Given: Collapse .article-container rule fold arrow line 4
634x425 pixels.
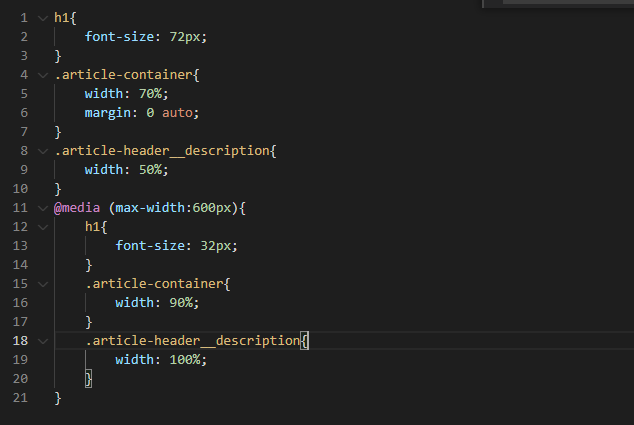Looking at the screenshot, I should point(42,75).
